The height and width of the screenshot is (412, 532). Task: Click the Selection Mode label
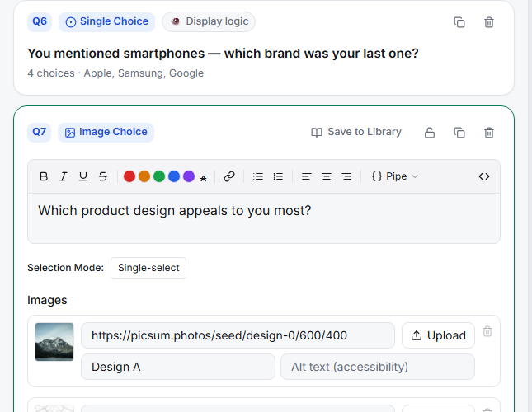pos(65,268)
